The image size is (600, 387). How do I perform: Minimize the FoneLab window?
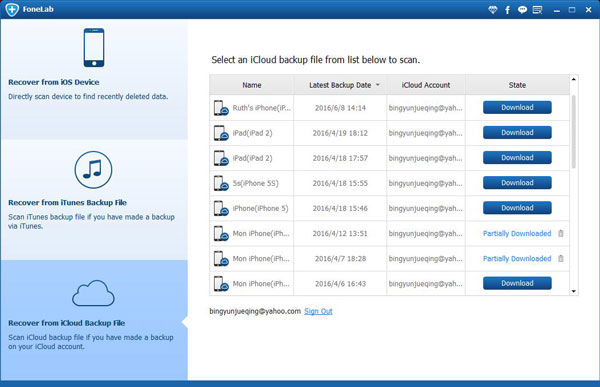click(x=557, y=11)
